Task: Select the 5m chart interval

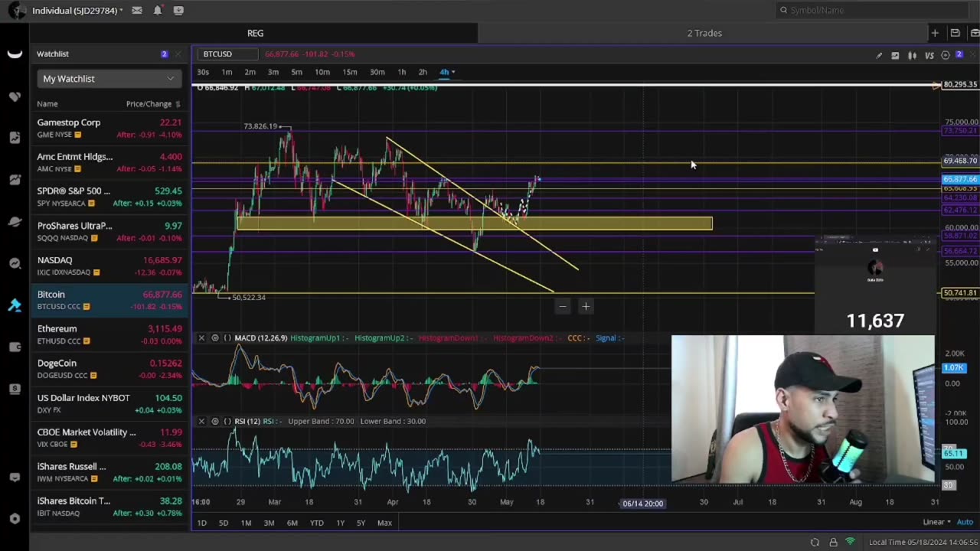Action: coord(296,72)
